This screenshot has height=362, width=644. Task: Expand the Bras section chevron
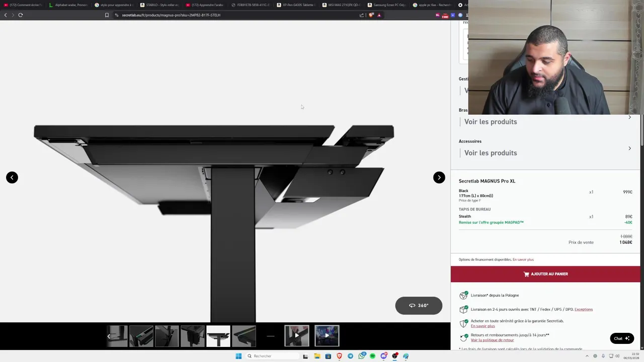(629, 117)
